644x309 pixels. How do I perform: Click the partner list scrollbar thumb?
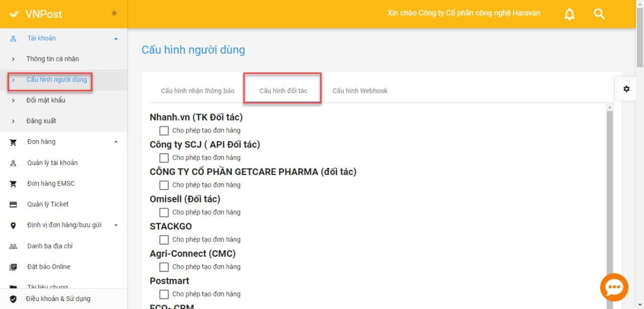[x=610, y=201]
